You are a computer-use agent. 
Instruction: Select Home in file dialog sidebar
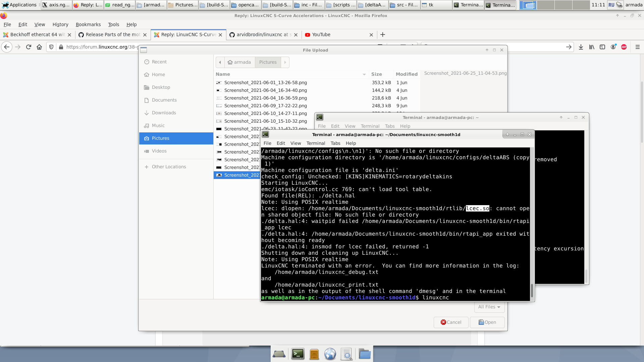[176, 75]
